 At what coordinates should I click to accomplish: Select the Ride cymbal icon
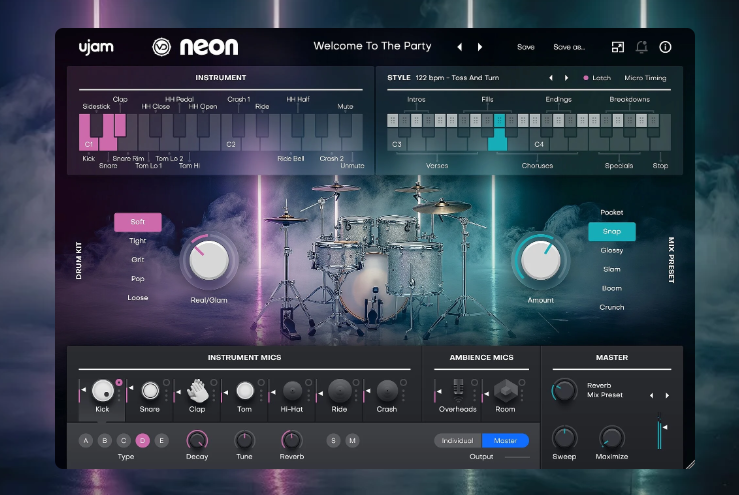339,390
